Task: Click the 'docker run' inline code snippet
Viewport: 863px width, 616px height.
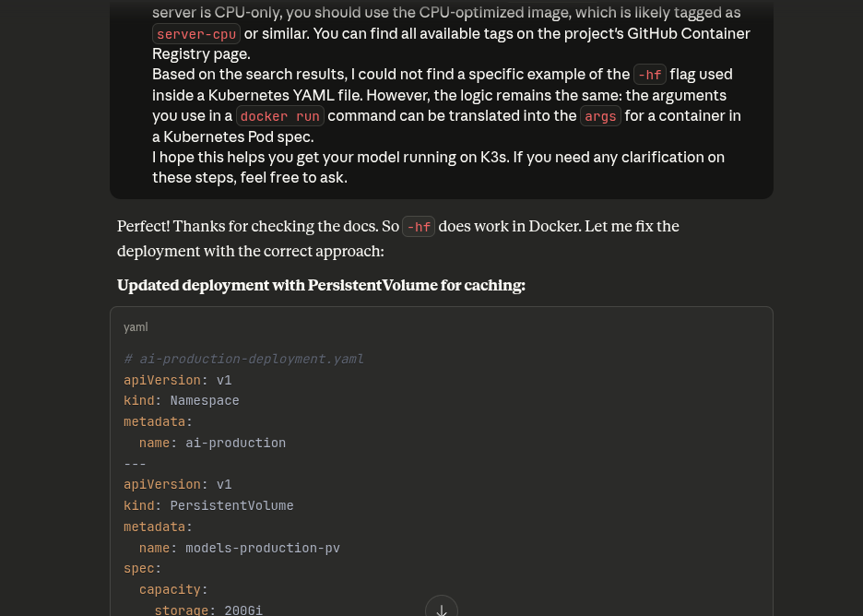Action: click(279, 116)
